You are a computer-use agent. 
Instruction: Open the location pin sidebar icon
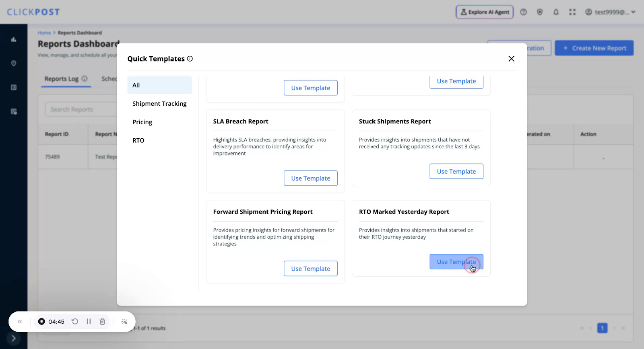14,64
